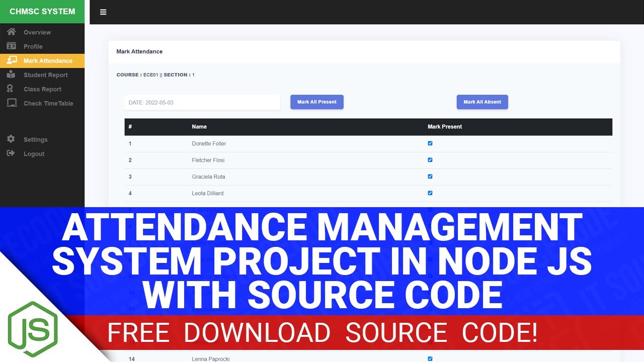Image resolution: width=644 pixels, height=362 pixels.
Task: Click Mark All Present button
Action: point(317,102)
